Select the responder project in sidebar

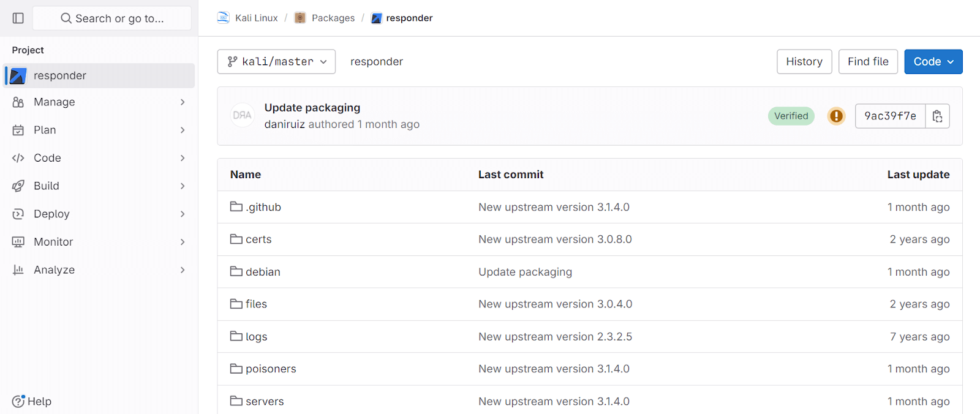pyautogui.click(x=99, y=75)
